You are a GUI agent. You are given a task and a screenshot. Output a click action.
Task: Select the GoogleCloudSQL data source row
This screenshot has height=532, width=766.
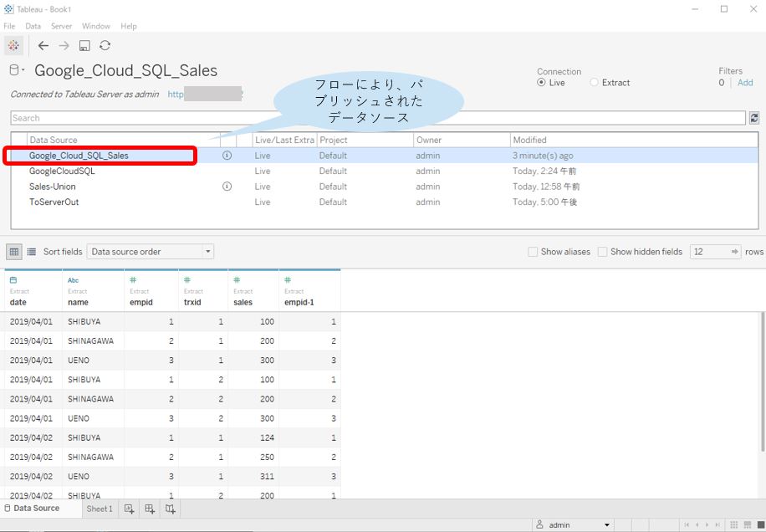(x=385, y=171)
